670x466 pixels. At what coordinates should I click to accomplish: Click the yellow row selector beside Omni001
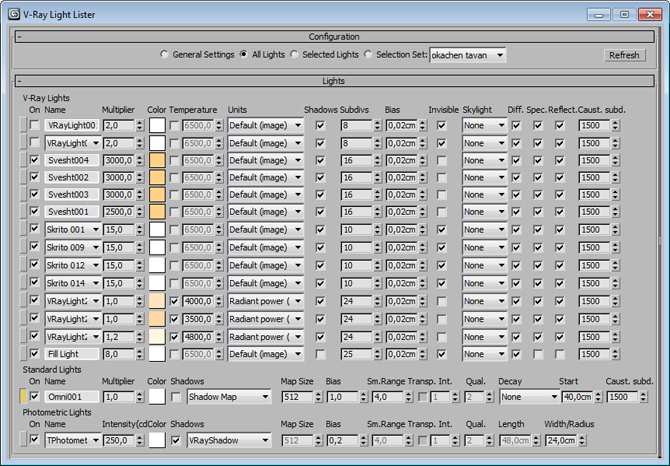[x=23, y=396]
